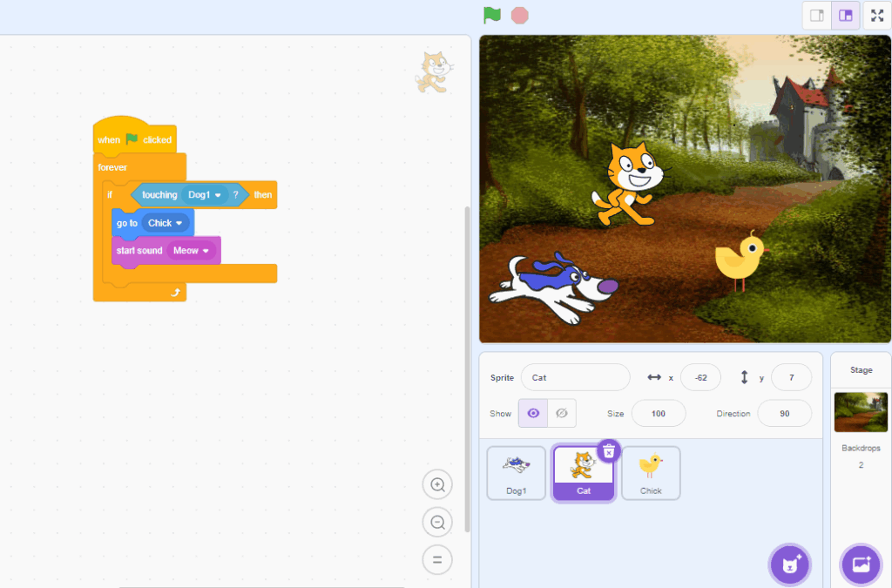Select the Dog1 sprite thumbnail
892x588 pixels.
tap(516, 473)
